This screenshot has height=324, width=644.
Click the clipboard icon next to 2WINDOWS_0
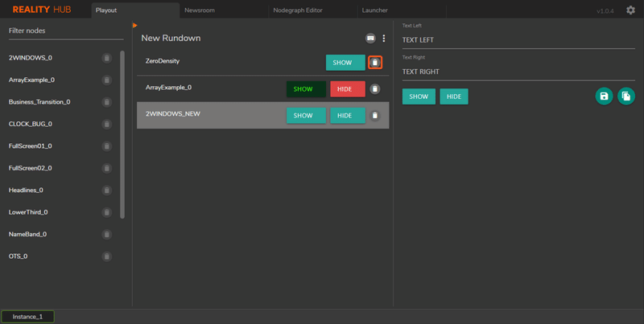(x=107, y=58)
